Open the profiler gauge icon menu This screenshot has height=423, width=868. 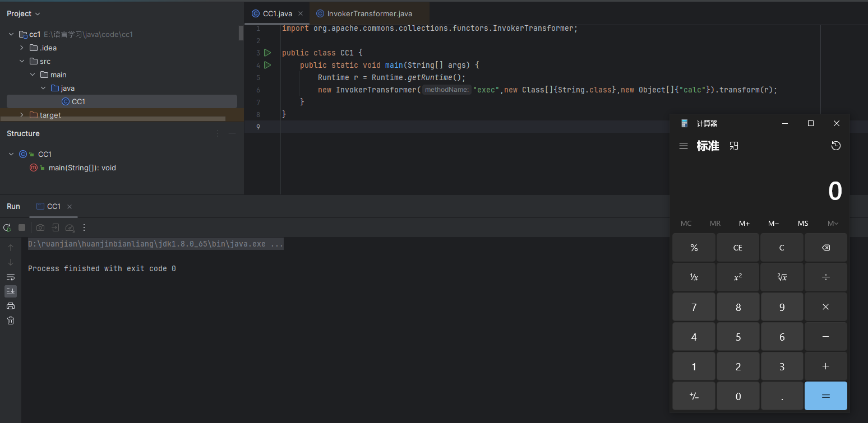click(70, 227)
